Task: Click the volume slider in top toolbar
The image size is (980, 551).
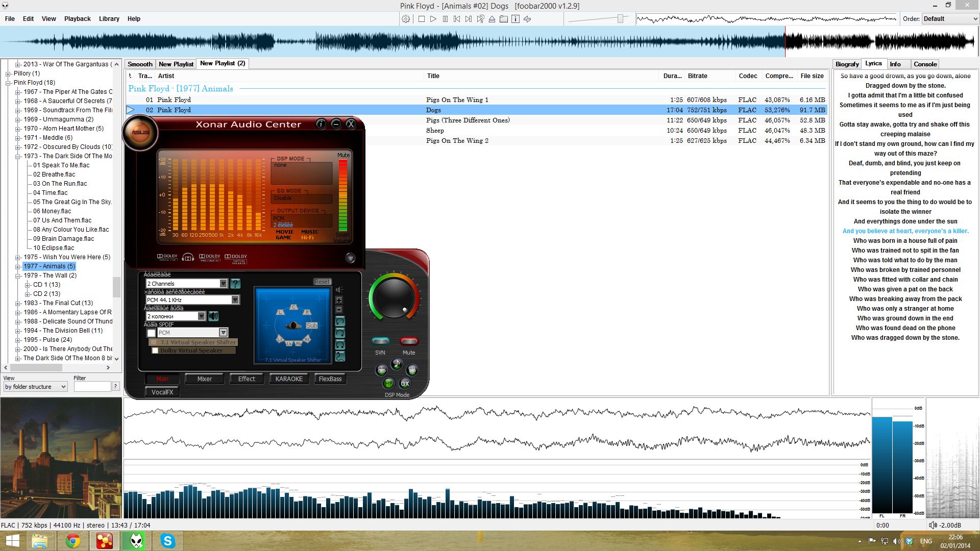Action: coord(620,19)
